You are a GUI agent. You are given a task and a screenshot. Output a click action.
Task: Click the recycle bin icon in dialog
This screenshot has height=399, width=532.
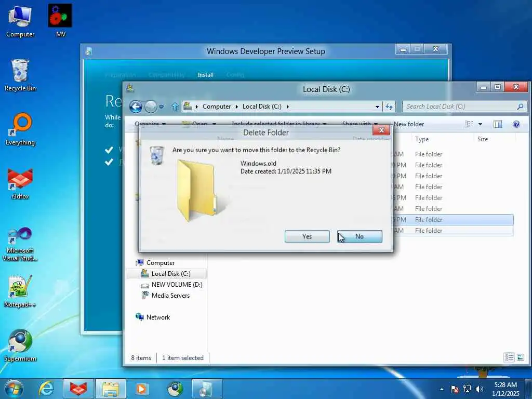(157, 155)
